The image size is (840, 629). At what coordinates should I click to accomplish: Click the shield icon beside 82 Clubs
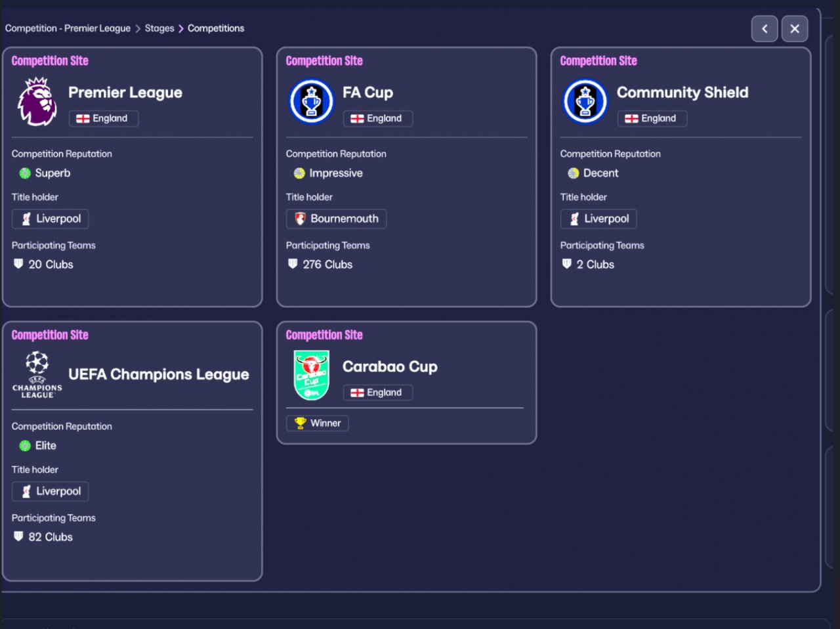18,536
